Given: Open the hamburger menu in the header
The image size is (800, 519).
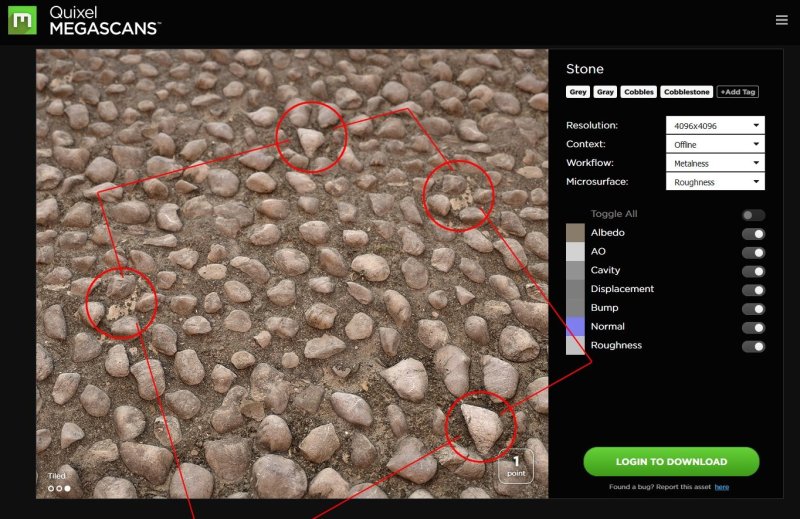Looking at the screenshot, I should 781,20.
